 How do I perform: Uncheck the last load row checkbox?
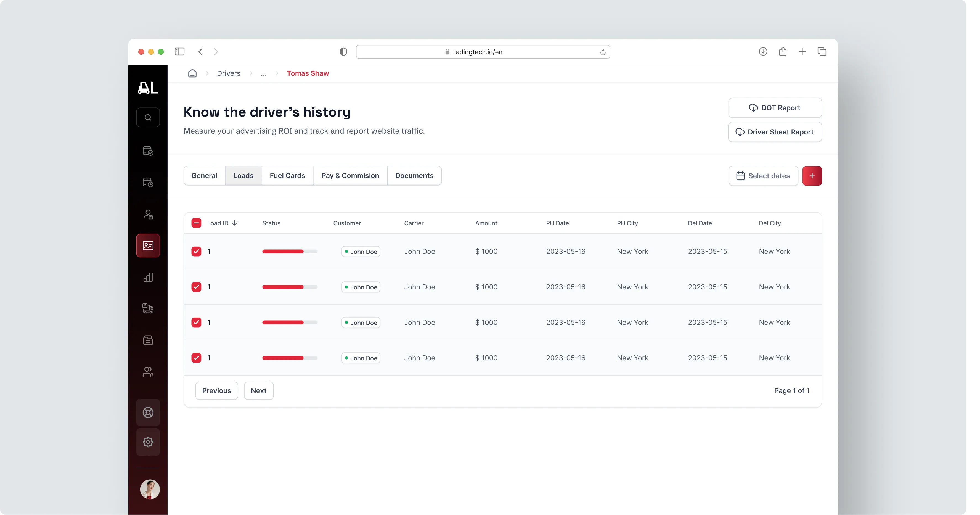click(196, 358)
